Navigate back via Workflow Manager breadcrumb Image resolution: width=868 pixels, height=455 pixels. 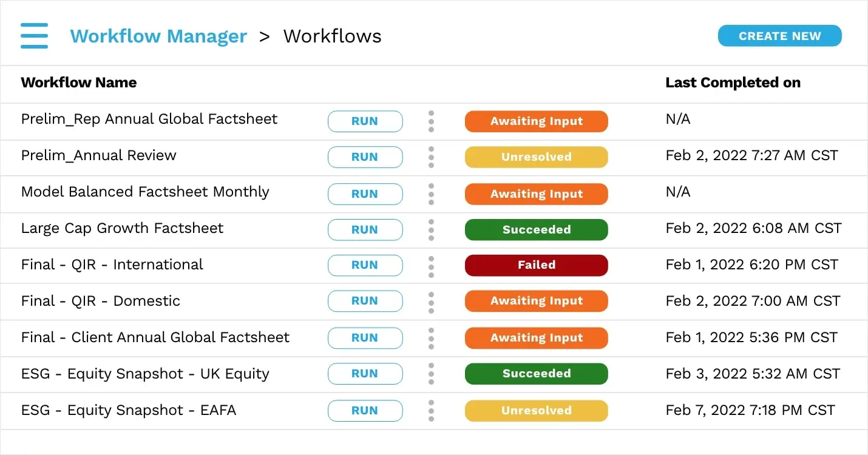158,36
